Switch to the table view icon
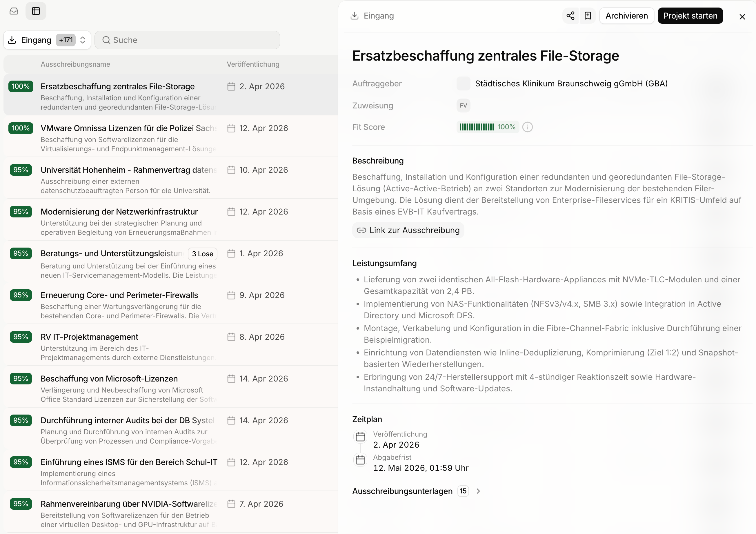This screenshot has height=534, width=756. pos(36,11)
